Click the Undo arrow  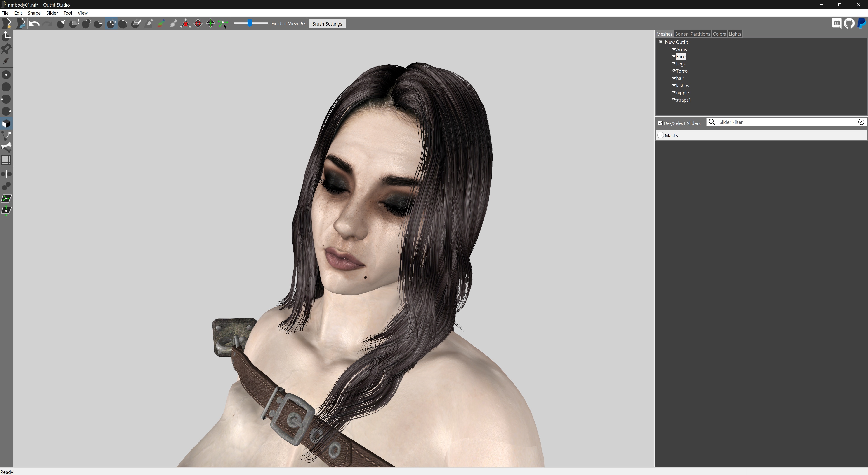pyautogui.click(x=34, y=23)
